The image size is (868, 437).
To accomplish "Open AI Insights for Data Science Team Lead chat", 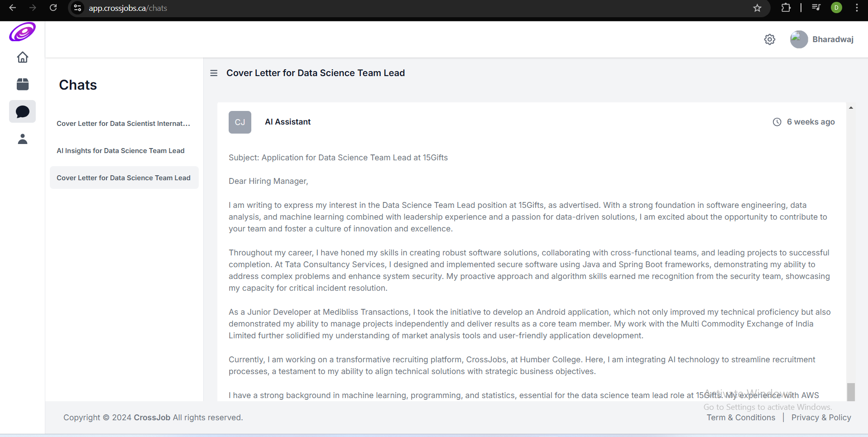I will pyautogui.click(x=120, y=151).
